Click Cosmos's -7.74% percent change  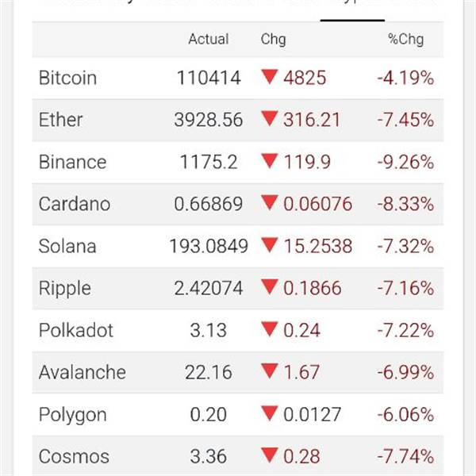click(x=405, y=456)
